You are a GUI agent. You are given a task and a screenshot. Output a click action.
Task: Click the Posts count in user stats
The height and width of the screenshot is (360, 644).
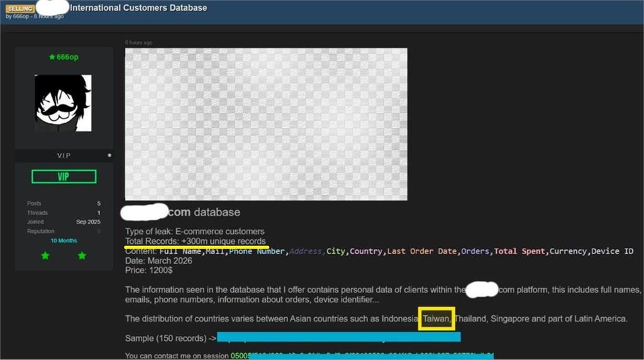99,203
